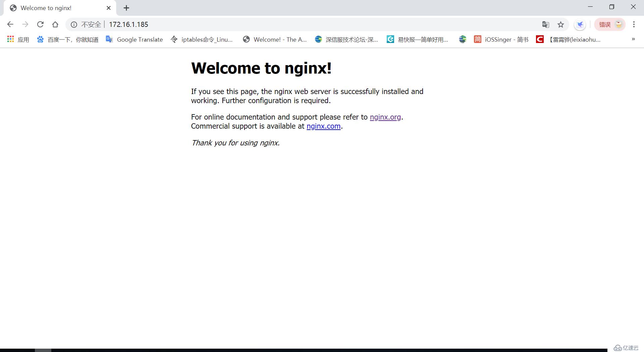Click the Thank you for using nginx text
The height and width of the screenshot is (352, 644).
click(235, 143)
